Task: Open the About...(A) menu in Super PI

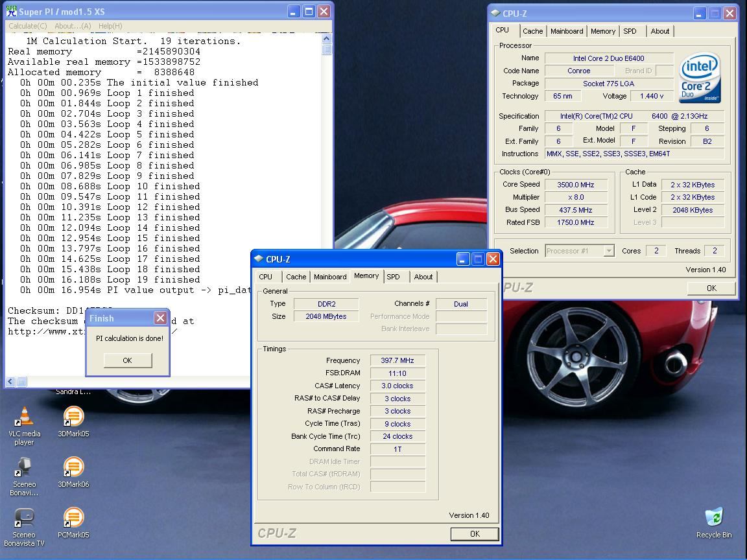Action: click(x=73, y=26)
